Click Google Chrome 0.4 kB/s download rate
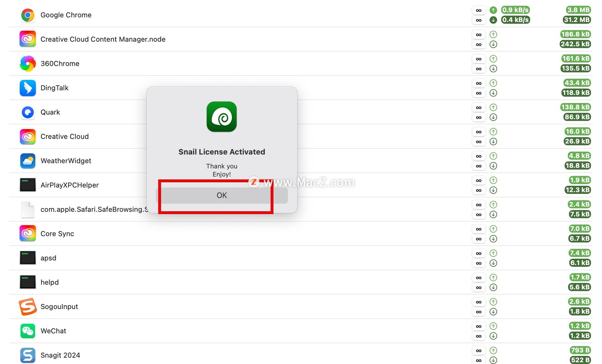Viewport: 602px width, 364px height. pyautogui.click(x=515, y=20)
